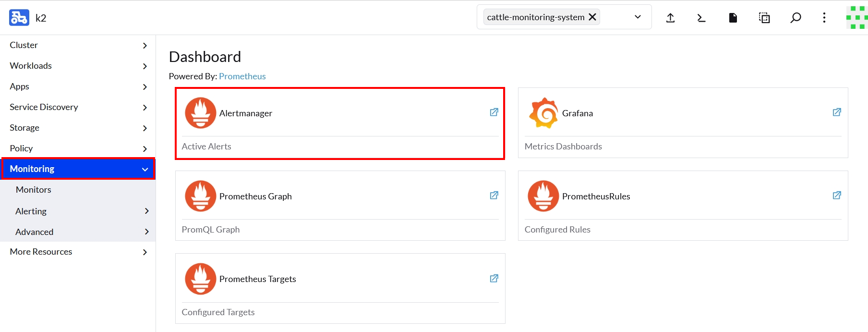868x332 pixels.
Task: Select Workloads in the sidebar
Action: (x=31, y=65)
